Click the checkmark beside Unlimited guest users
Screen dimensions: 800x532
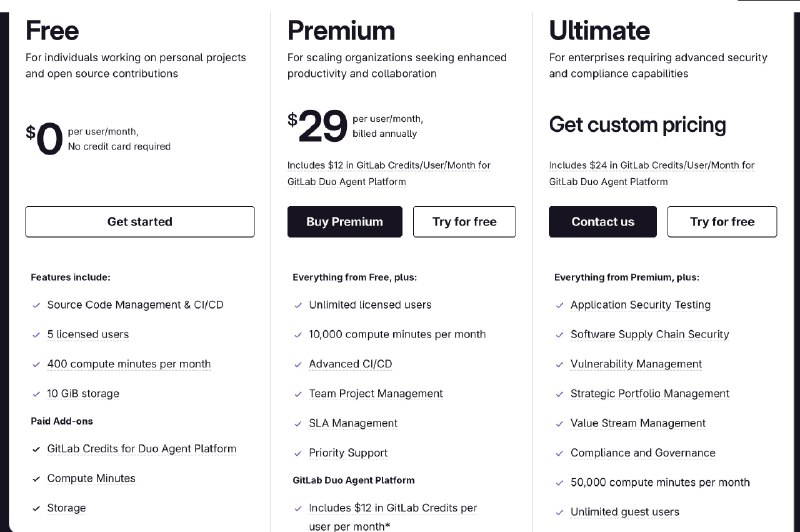point(560,512)
